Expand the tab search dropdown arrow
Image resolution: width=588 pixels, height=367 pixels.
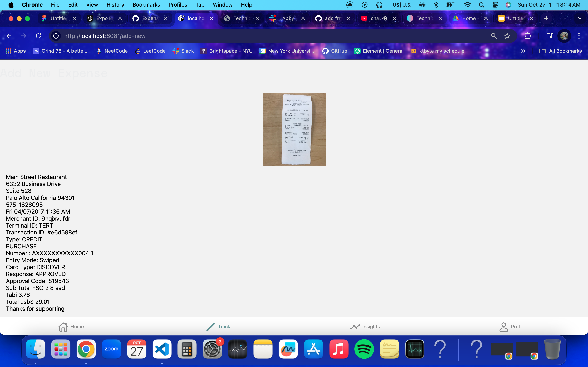tap(580, 18)
